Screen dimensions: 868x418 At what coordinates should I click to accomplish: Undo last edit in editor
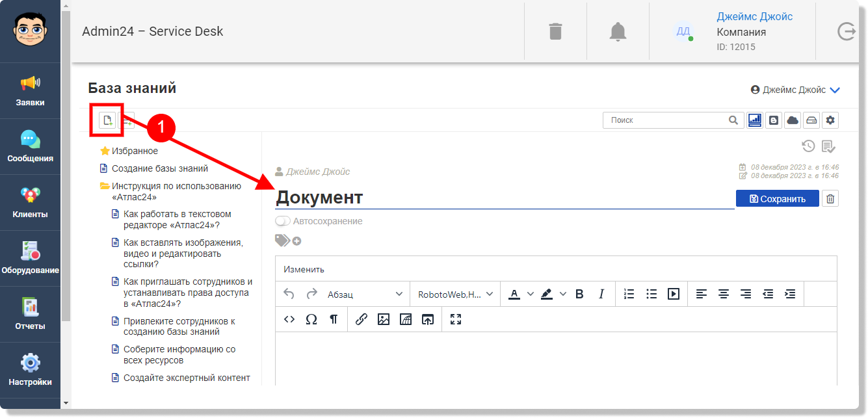coord(289,294)
